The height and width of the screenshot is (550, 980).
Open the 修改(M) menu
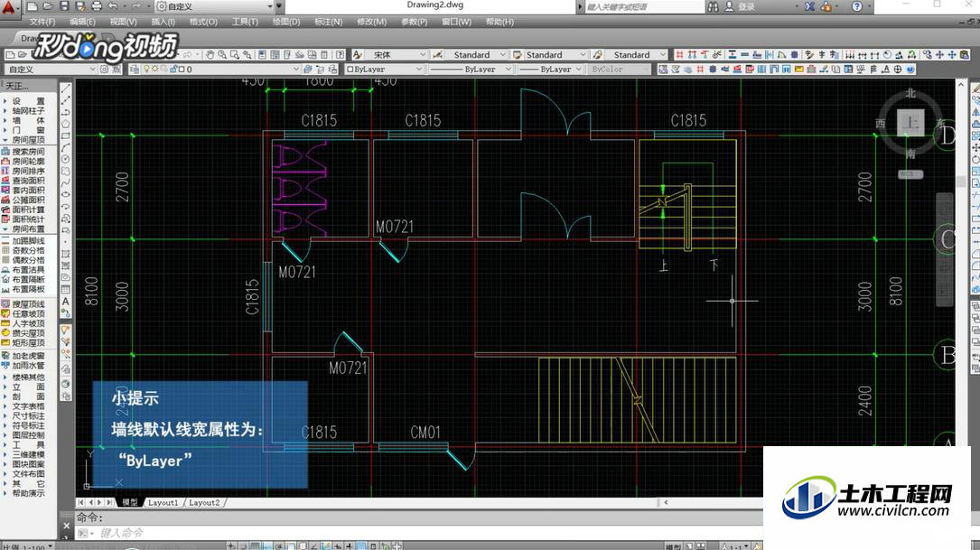pyautogui.click(x=371, y=22)
